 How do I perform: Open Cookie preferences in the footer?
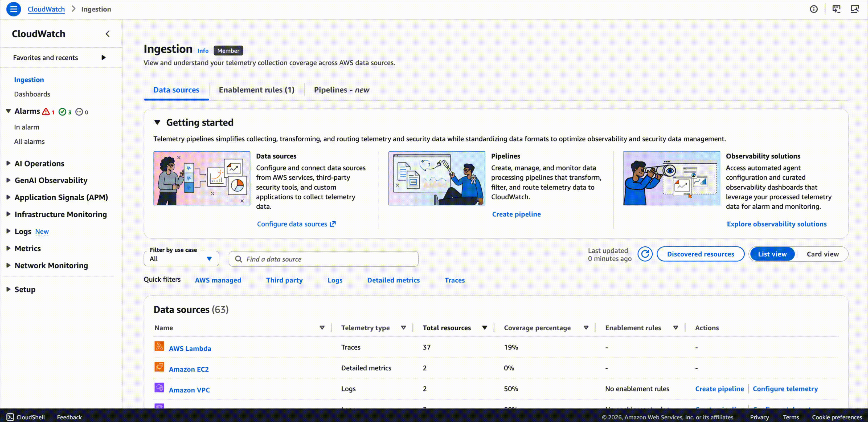pyautogui.click(x=837, y=417)
